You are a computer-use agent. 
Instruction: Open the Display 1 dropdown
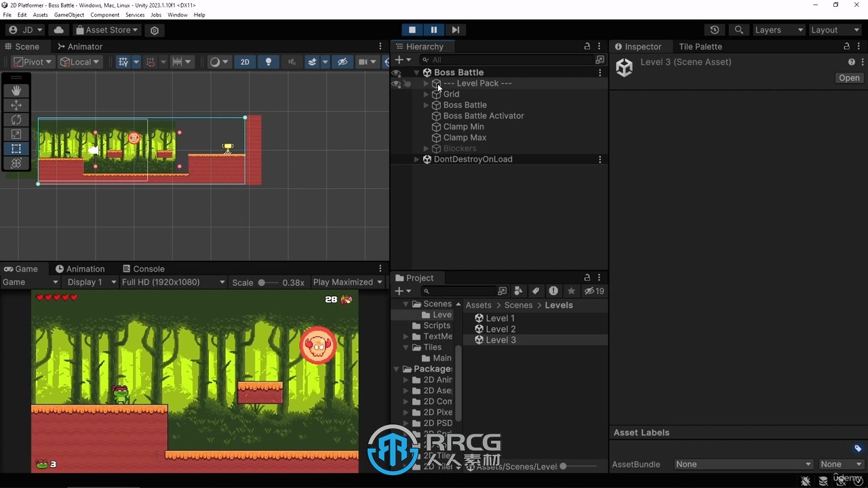pyautogui.click(x=91, y=283)
